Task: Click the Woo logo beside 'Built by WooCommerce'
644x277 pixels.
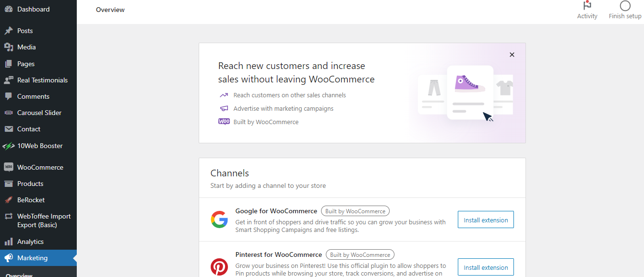Action: [x=224, y=122]
